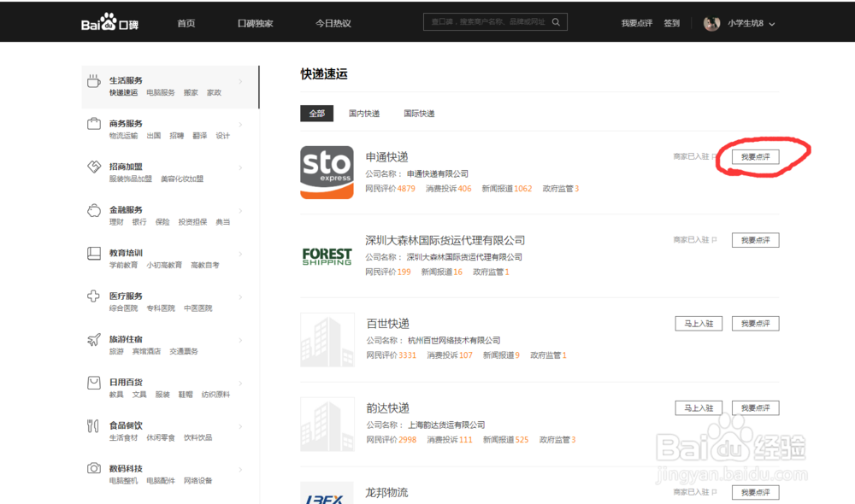The image size is (855, 504).
Task: Click 银行 under 金融服务
Action: [x=139, y=222]
